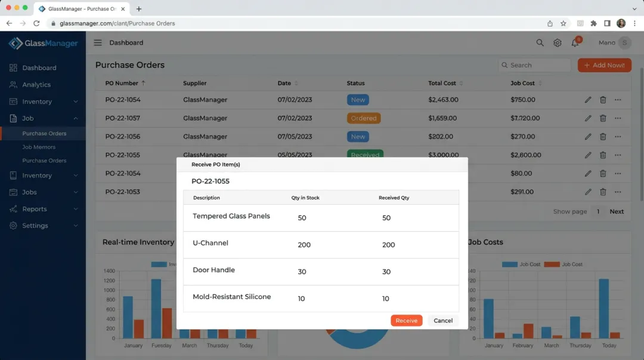Click the Ordered status badge

click(x=364, y=118)
